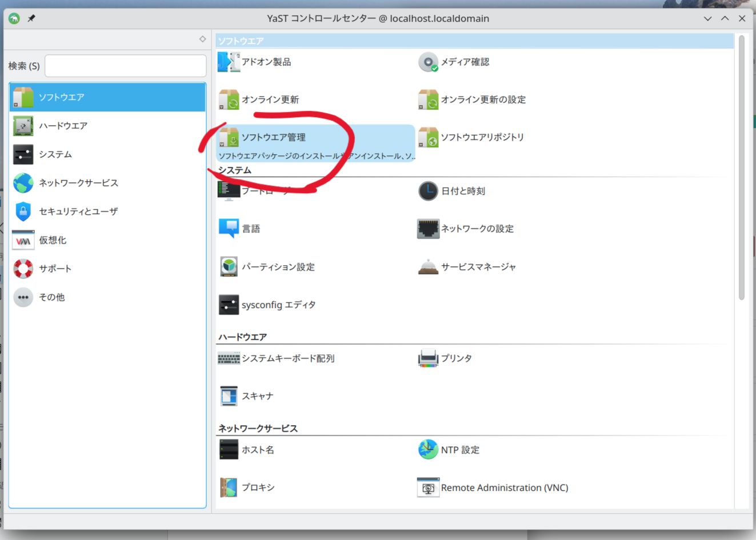
Task: Open the プロキシ module icon
Action: point(229,487)
